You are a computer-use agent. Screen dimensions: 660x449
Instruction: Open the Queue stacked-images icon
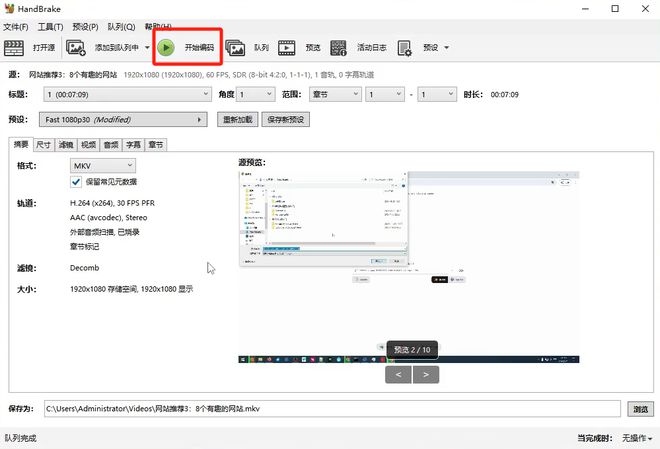235,48
